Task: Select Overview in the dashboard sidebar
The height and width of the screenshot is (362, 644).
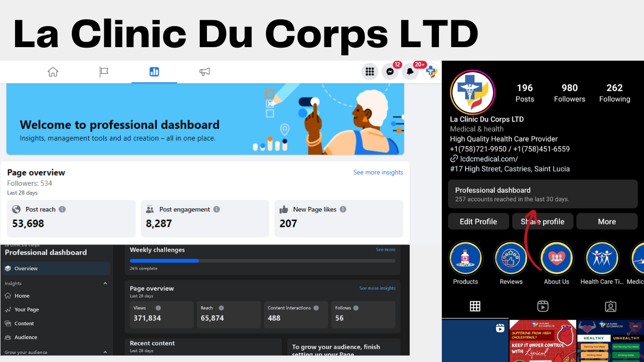Action: click(56, 269)
